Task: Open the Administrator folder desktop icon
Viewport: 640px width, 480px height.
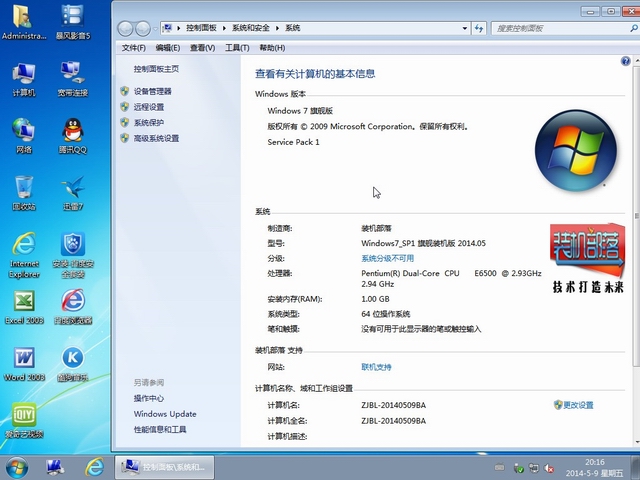Action: coord(24,21)
